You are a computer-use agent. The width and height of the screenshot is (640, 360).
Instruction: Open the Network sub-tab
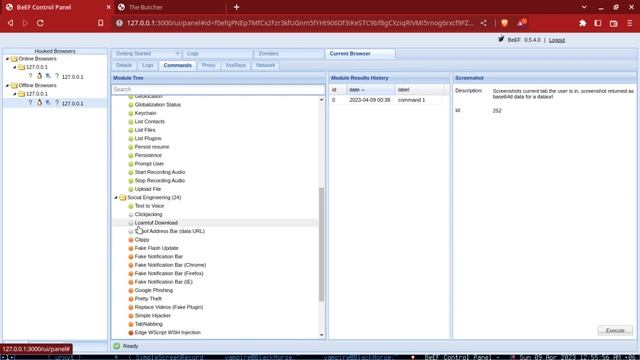[x=265, y=65]
